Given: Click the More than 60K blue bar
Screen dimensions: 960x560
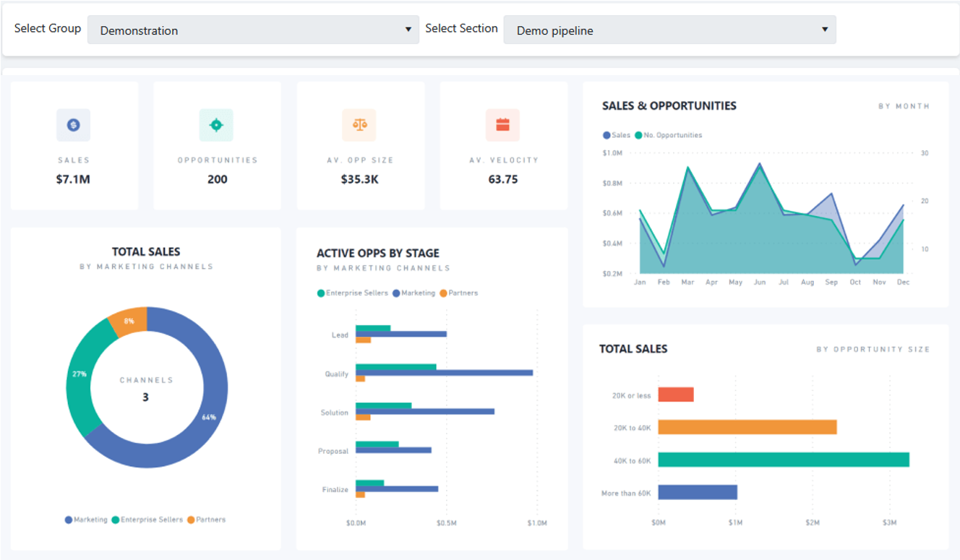Looking at the screenshot, I should point(698,492).
